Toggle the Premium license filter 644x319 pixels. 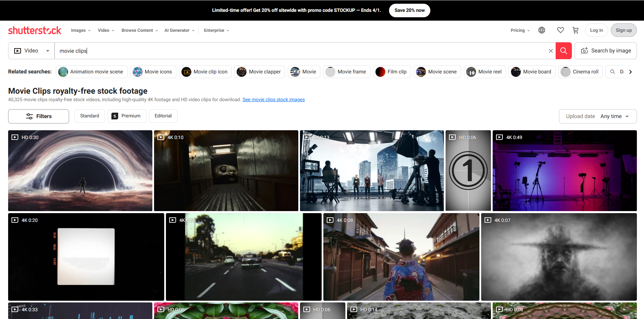coord(127,116)
